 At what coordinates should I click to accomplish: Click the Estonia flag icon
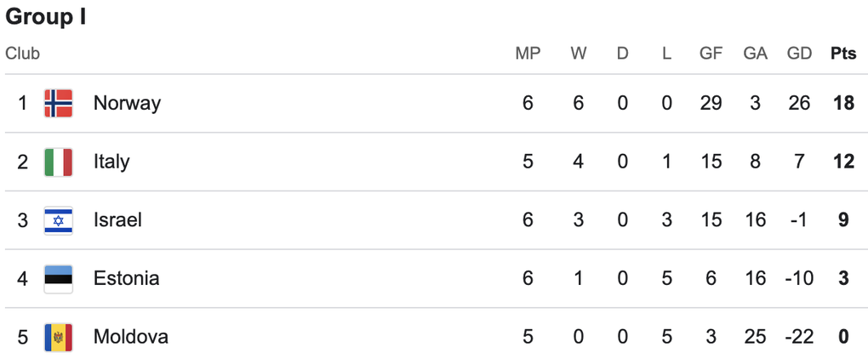(x=58, y=278)
